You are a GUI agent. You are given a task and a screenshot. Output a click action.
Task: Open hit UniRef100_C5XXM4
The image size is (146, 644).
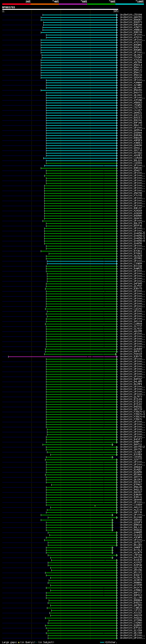[131, 15]
